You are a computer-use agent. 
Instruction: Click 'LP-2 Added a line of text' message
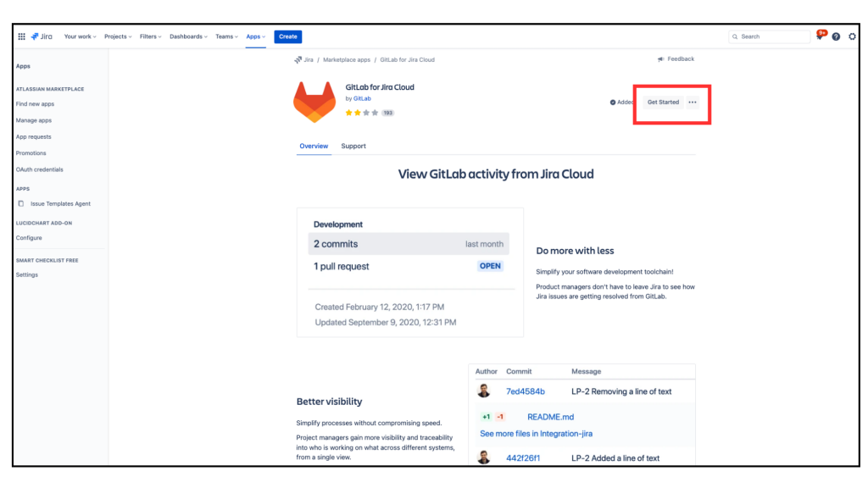coord(615,458)
